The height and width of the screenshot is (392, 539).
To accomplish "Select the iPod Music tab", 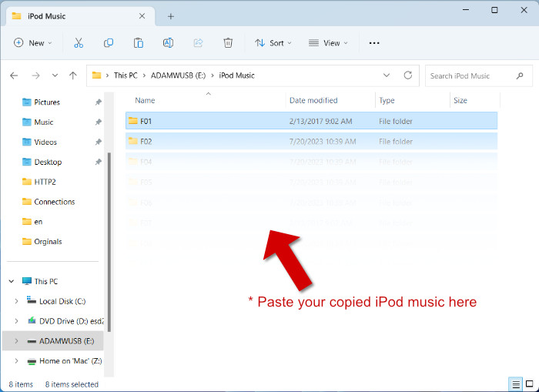I will [x=80, y=16].
